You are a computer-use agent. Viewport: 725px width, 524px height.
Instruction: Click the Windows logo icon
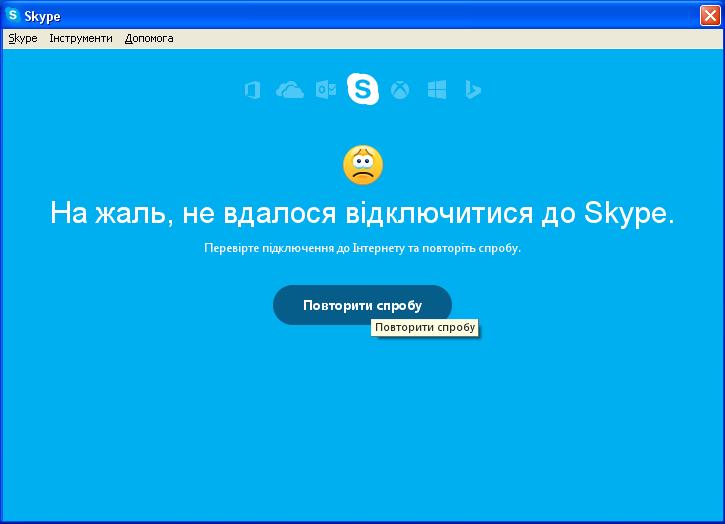[437, 90]
